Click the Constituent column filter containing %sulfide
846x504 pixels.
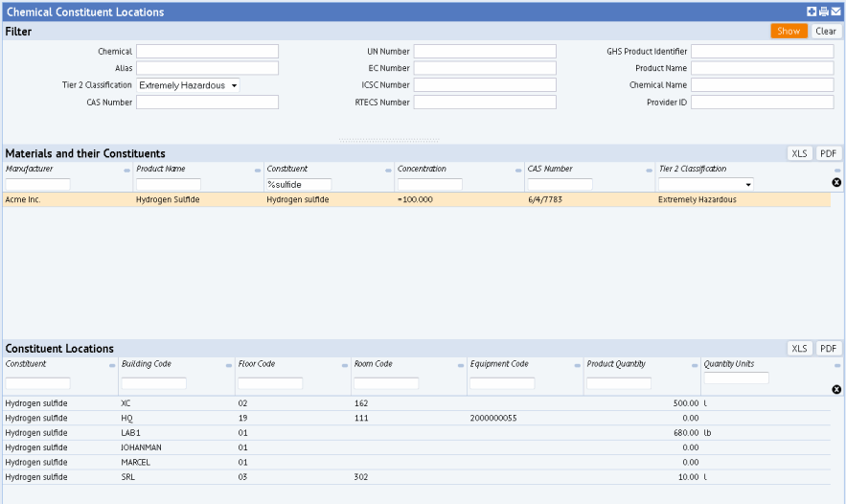pyautogui.click(x=299, y=184)
